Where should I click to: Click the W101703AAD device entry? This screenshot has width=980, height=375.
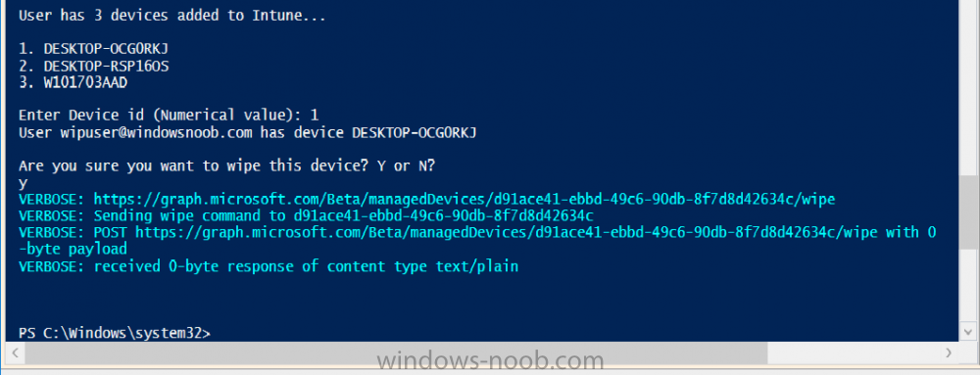coord(85,81)
